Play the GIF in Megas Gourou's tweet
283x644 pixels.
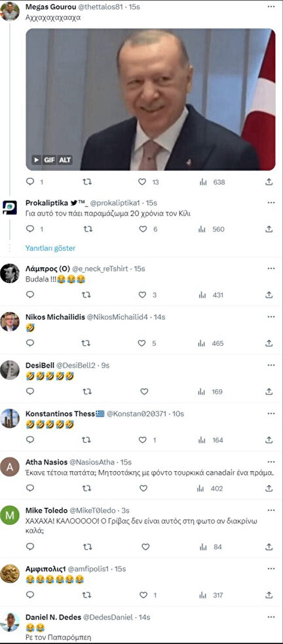pos(37,160)
